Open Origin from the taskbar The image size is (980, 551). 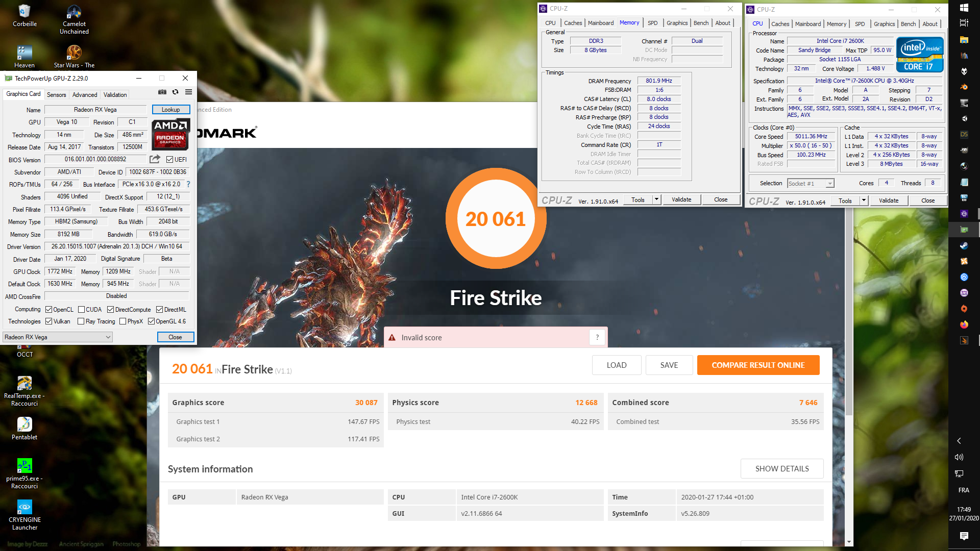(x=964, y=309)
